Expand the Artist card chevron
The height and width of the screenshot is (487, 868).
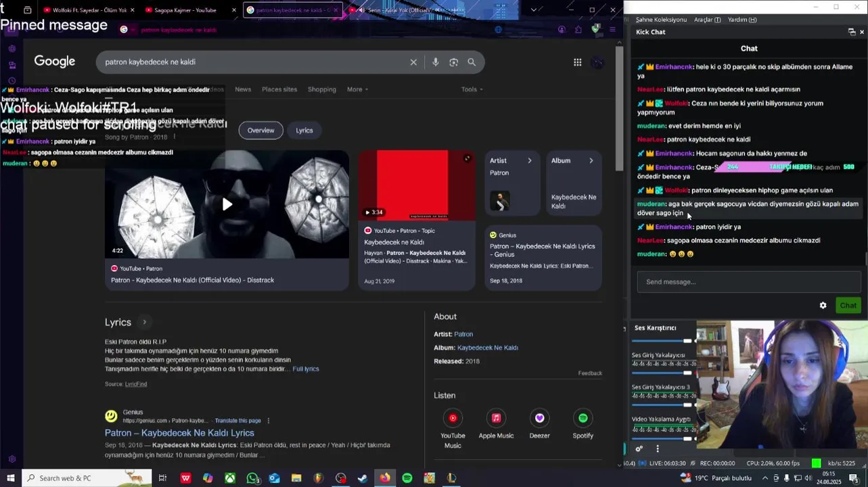[529, 161]
